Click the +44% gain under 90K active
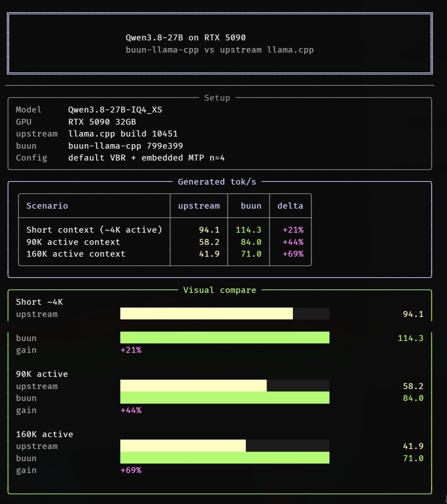Screen dimensions: 447x504 131,410
